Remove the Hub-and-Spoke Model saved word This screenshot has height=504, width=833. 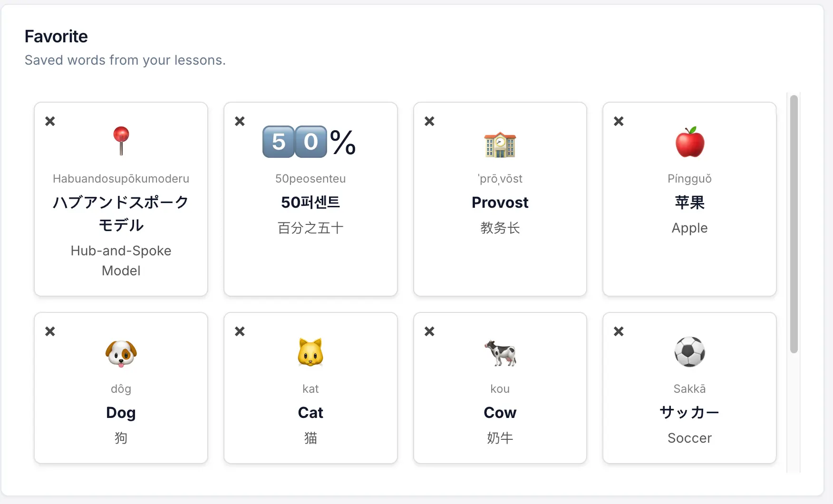50,121
